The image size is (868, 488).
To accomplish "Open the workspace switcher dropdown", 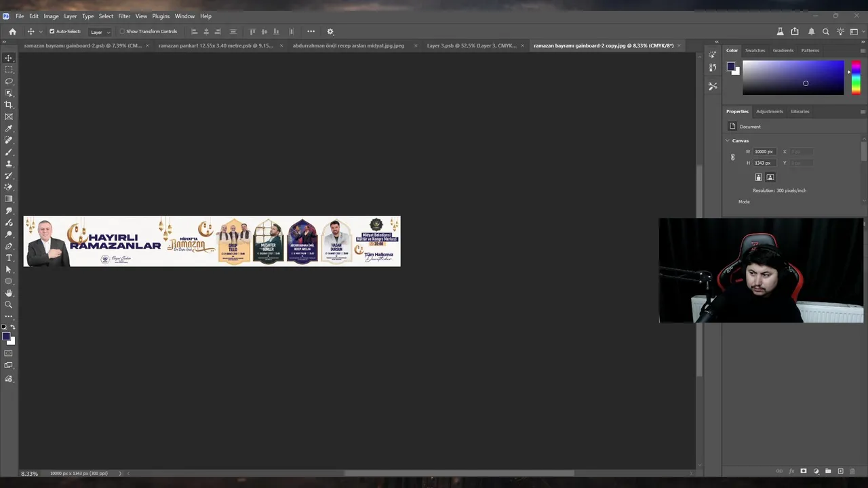I will click(x=854, y=31).
